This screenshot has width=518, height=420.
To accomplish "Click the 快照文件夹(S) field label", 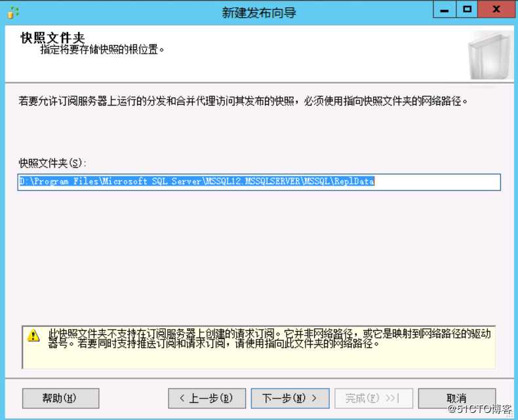I will pyautogui.click(x=52, y=163).
